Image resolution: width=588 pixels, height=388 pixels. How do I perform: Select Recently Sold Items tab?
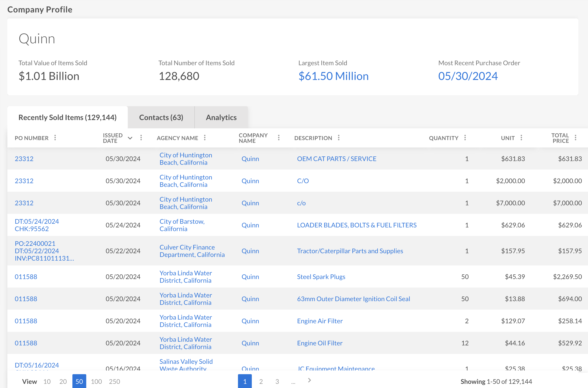pos(67,118)
